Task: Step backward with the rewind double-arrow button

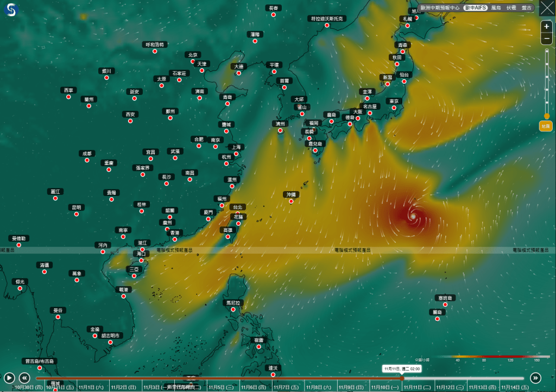Action: (x=24, y=378)
